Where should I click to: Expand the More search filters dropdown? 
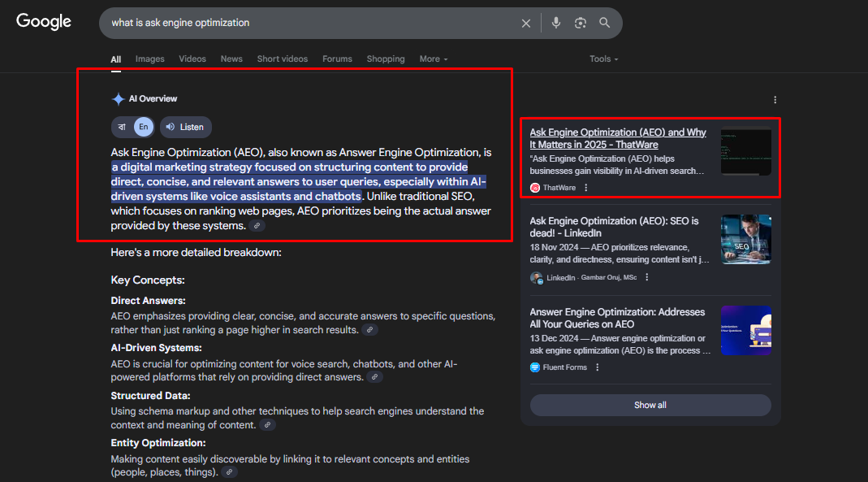(434, 59)
